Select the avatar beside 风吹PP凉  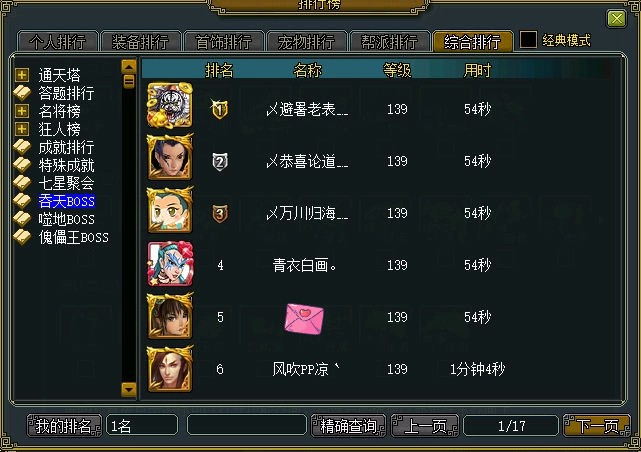point(170,369)
